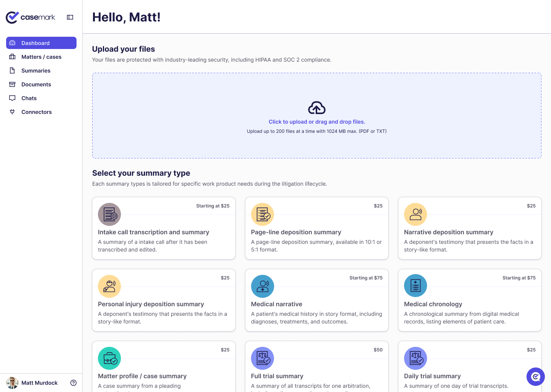Choose the Narrative deposition summary card
Screen dimensions: 551x392
(469, 228)
